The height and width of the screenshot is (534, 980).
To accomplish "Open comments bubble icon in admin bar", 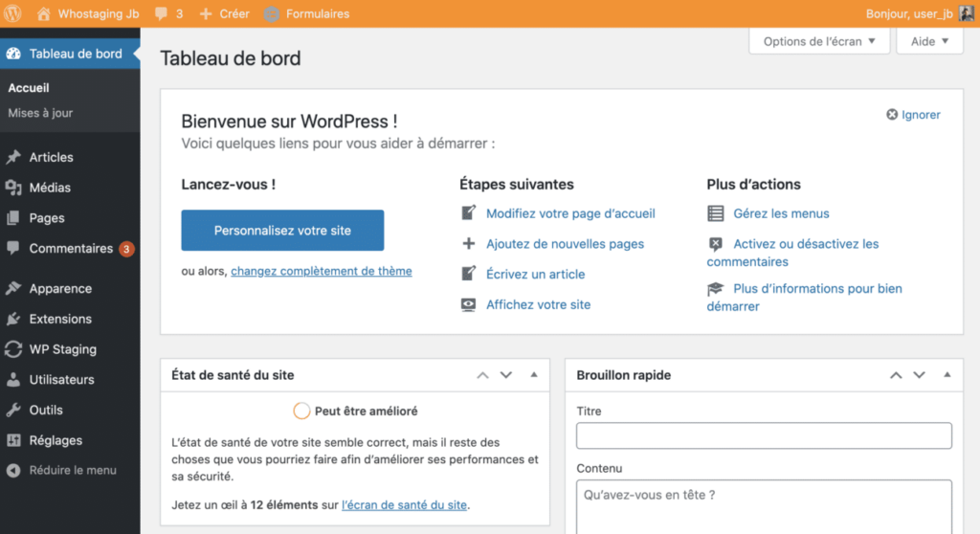I will [161, 13].
